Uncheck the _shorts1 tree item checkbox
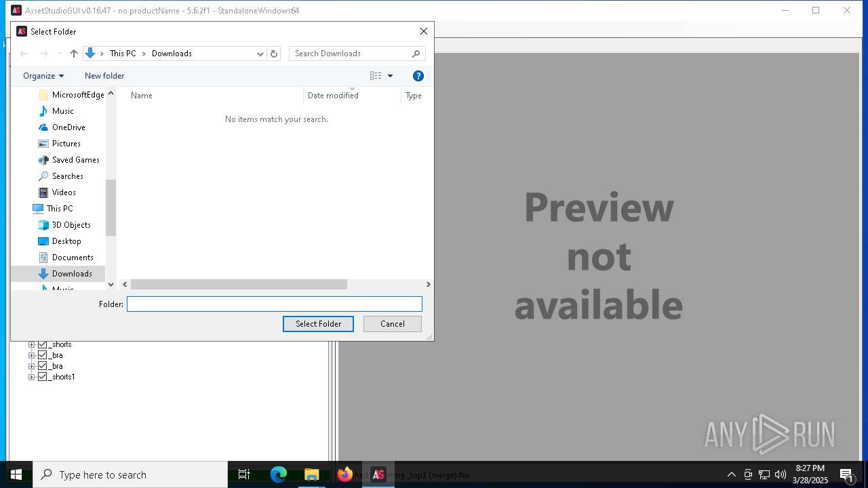Screen dimensions: 868x488 [42, 377]
